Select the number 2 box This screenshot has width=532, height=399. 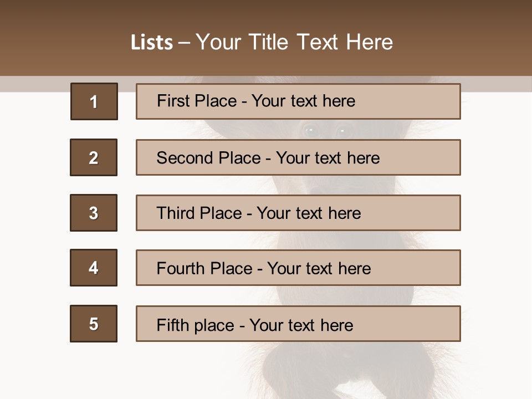(94, 157)
